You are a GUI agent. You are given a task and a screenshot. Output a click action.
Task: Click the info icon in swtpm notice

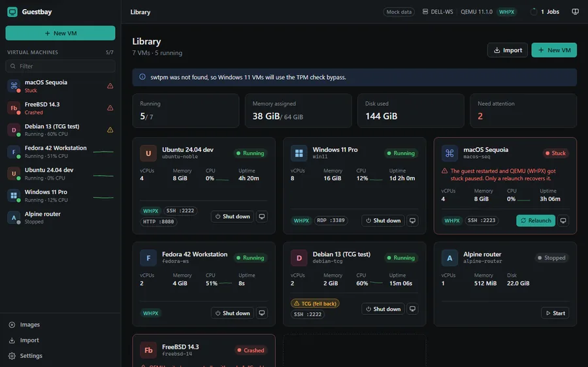click(x=142, y=77)
